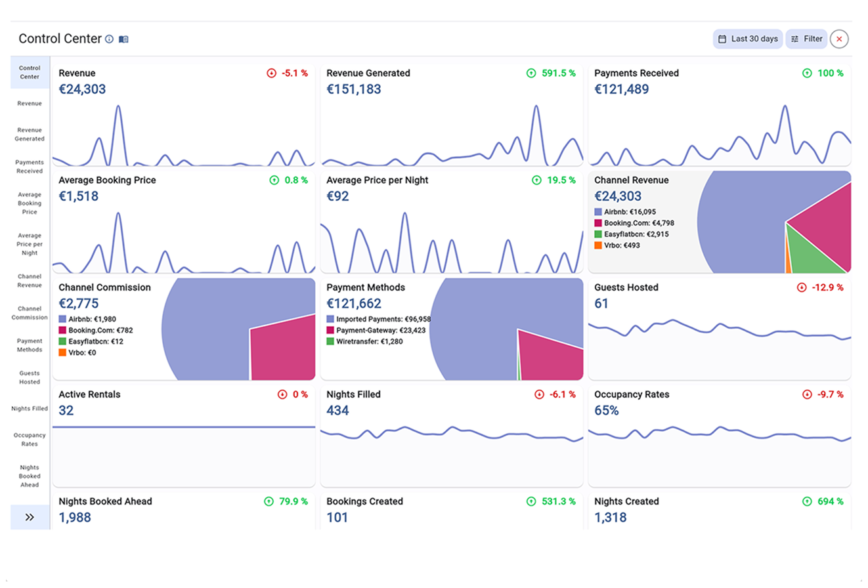Image resolution: width=868 pixels, height=588 pixels.
Task: Go to Payment Methods in sidebar
Action: click(x=30, y=345)
